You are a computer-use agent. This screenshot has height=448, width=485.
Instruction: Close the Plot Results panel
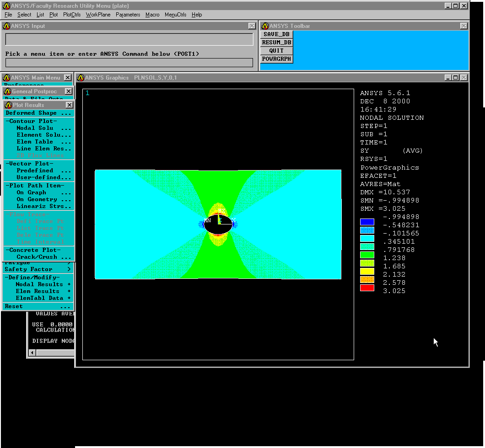pyautogui.click(x=69, y=105)
